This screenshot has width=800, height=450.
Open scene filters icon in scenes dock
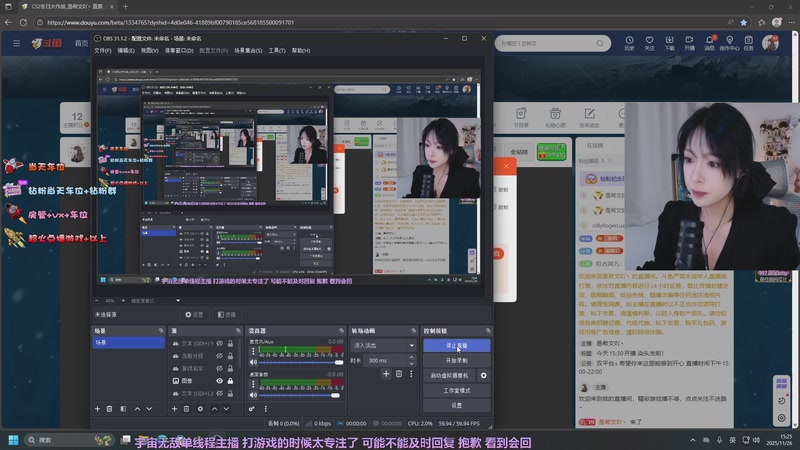pyautogui.click(x=123, y=409)
